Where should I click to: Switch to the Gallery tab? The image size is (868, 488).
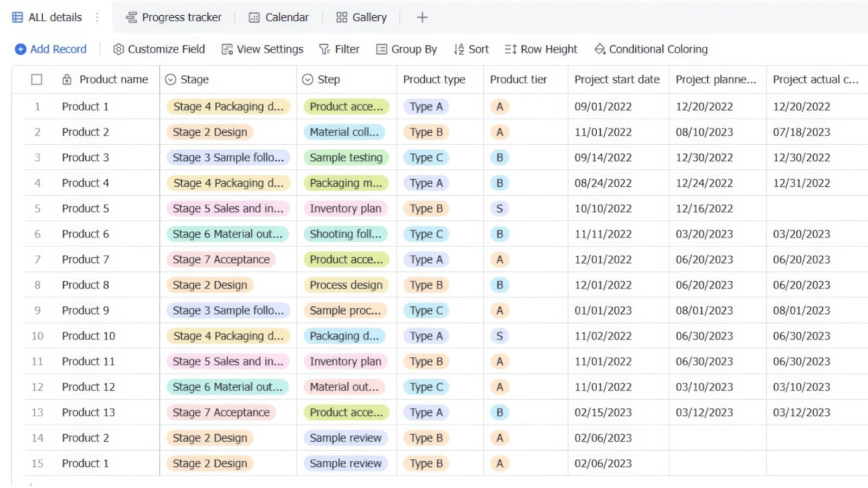[361, 17]
